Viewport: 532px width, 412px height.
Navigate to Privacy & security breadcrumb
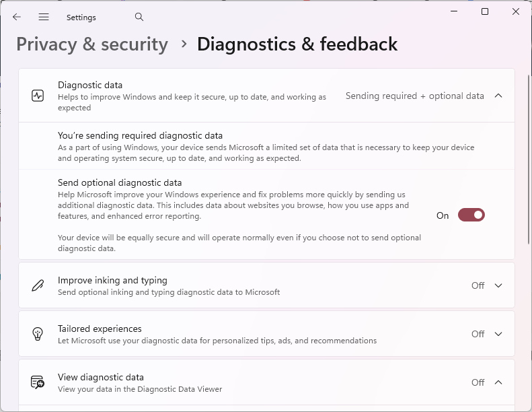(x=92, y=44)
